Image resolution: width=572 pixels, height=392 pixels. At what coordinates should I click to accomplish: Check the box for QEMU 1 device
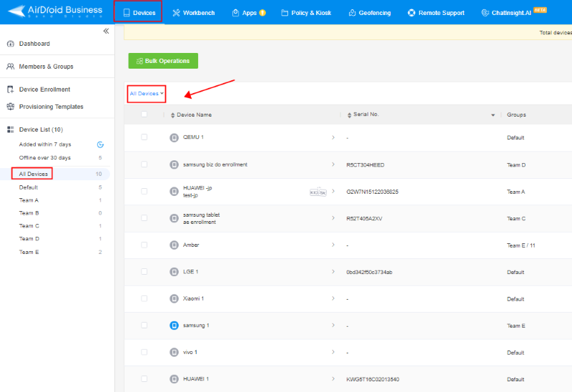[x=144, y=137]
